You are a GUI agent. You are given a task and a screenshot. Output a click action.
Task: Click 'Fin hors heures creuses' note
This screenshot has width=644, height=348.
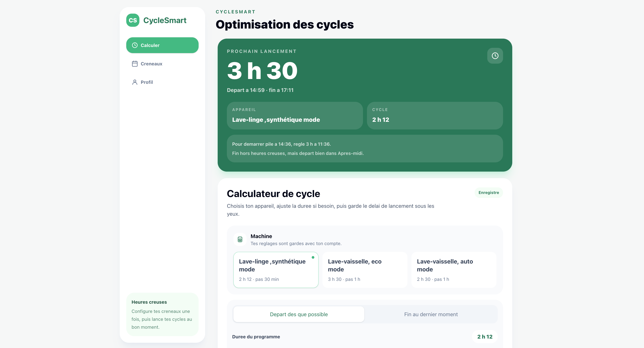(298, 153)
